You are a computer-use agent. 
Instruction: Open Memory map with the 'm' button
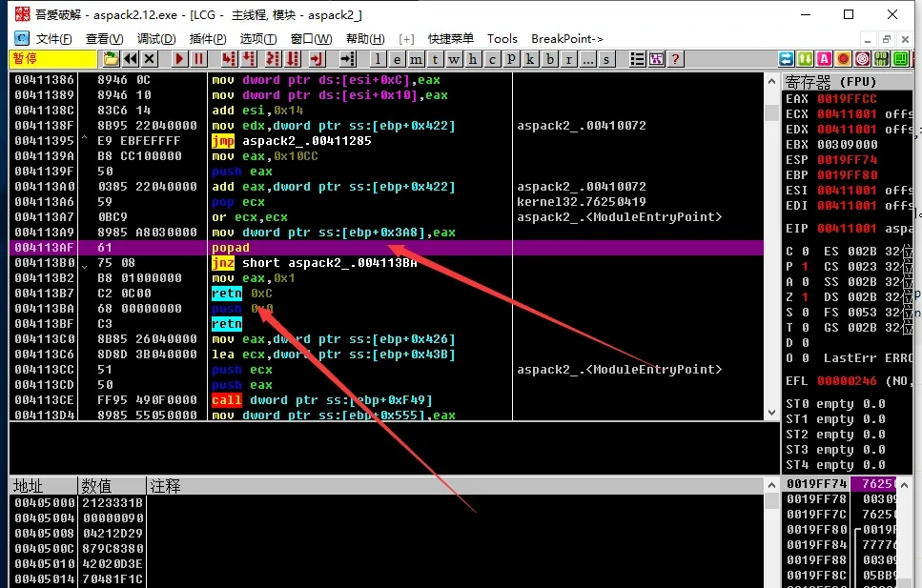(417, 59)
